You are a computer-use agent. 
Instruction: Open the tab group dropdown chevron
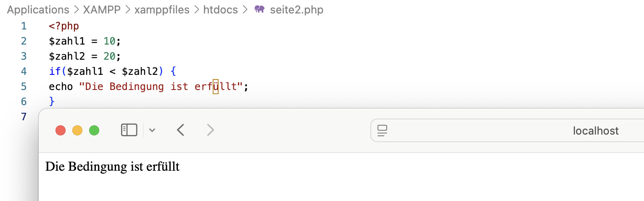pyautogui.click(x=152, y=130)
